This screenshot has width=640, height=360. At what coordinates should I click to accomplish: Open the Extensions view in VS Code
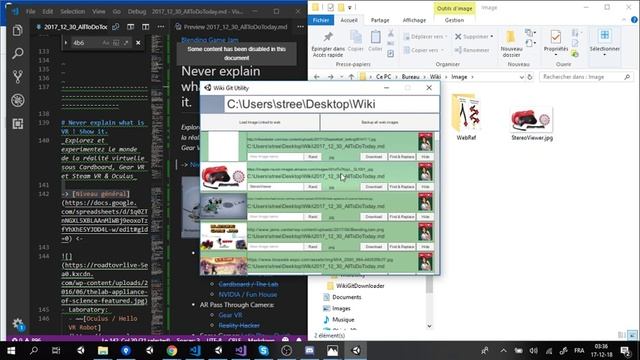point(18,124)
